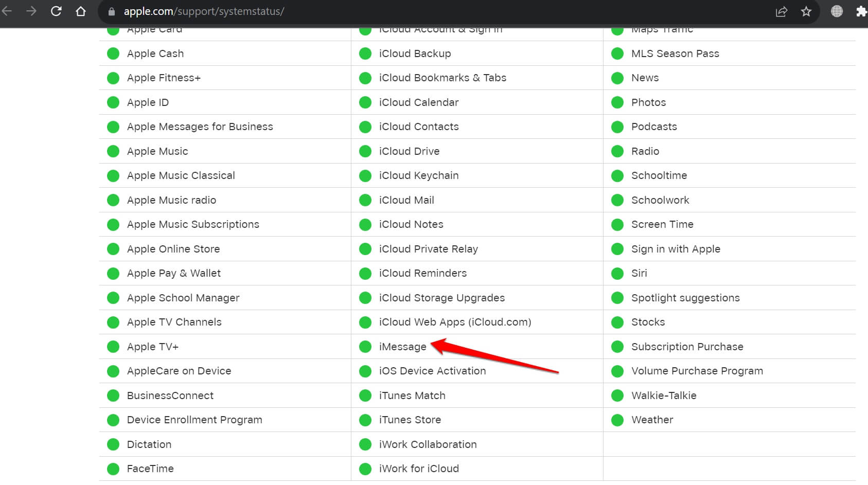The height and width of the screenshot is (485, 868).
Task: Click on iTunes Store entry
Action: [x=410, y=420]
